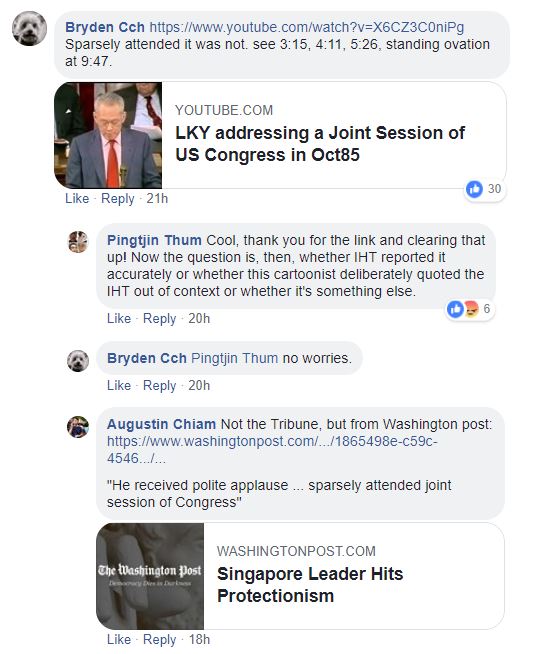Open the Washington Post article thumbnail
The image size is (548, 654).
click(150, 576)
